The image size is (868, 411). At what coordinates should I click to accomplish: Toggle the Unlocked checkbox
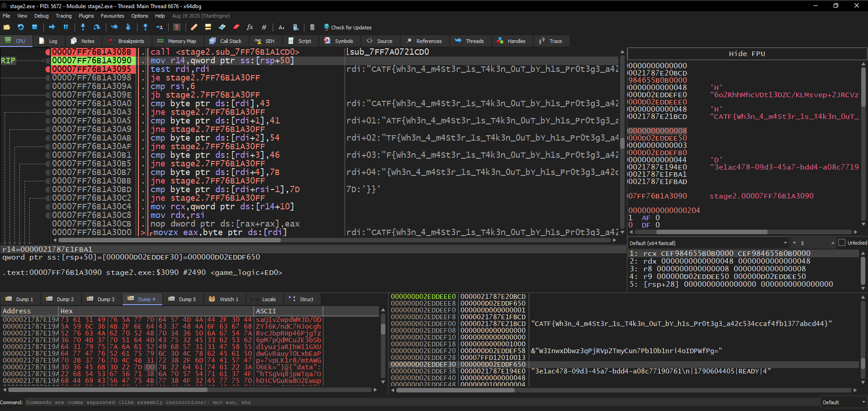[x=842, y=243]
